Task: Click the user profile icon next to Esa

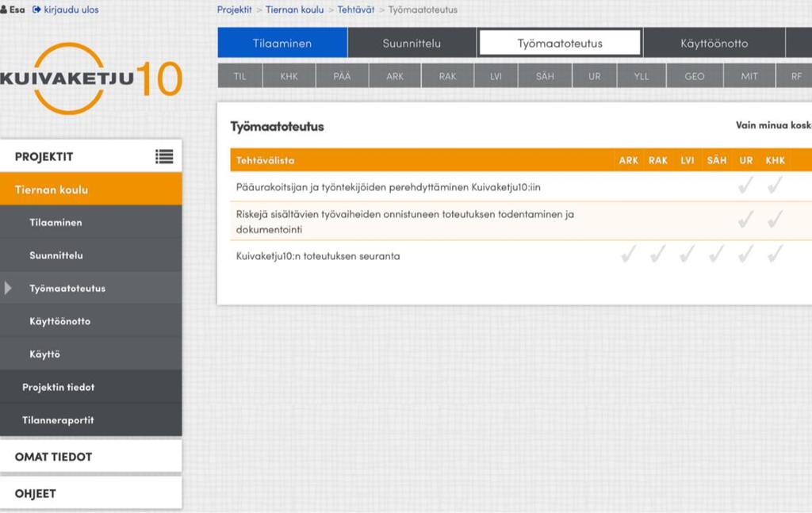Action: pyautogui.click(x=4, y=10)
